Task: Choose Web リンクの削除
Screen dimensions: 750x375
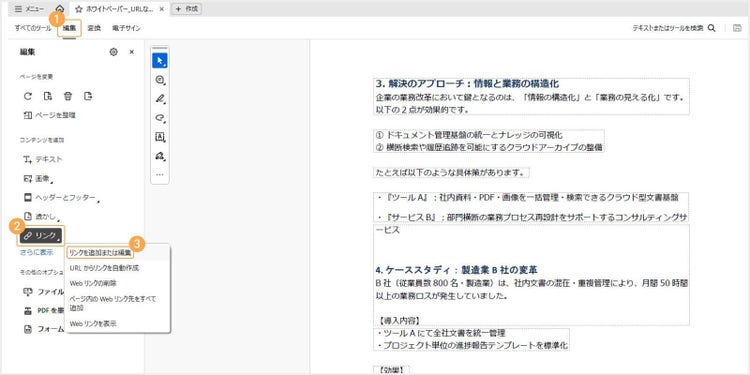Action: click(93, 283)
